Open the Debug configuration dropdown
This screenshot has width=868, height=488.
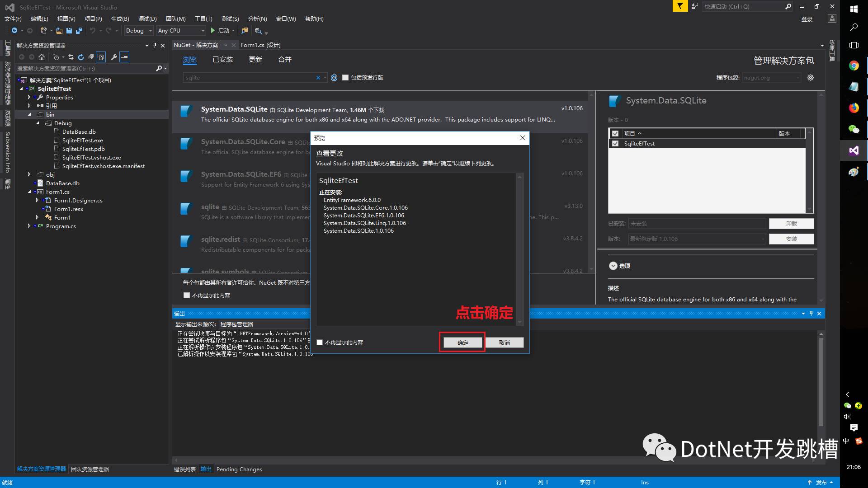[x=139, y=30]
